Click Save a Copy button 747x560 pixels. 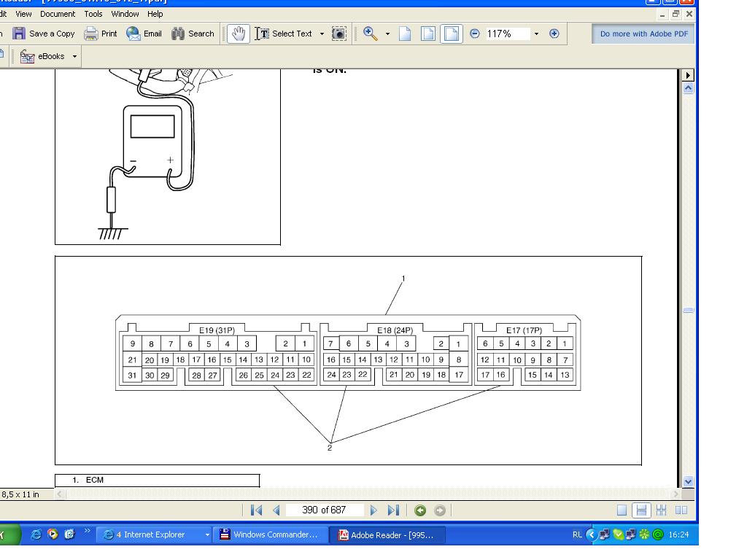tap(44, 34)
